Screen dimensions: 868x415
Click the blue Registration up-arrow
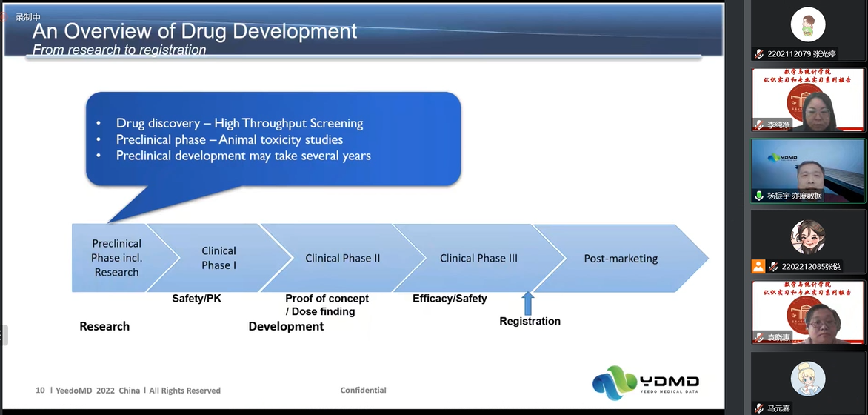pyautogui.click(x=528, y=302)
